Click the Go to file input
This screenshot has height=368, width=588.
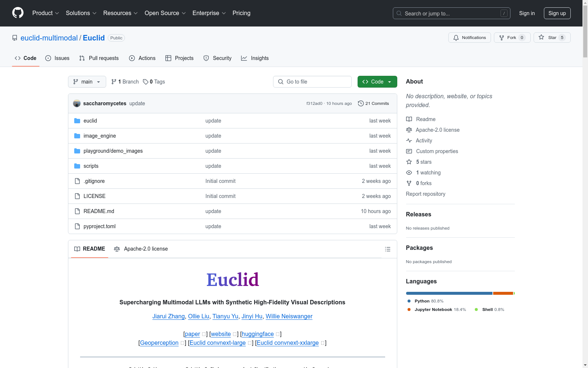click(x=312, y=82)
